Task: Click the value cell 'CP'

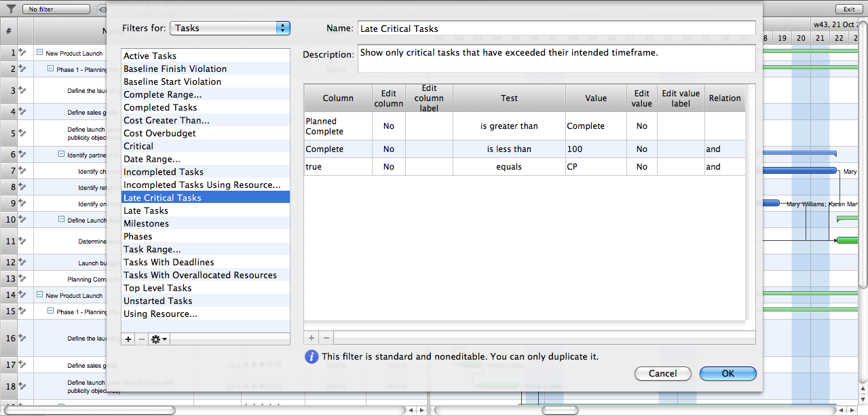Action: pos(596,167)
